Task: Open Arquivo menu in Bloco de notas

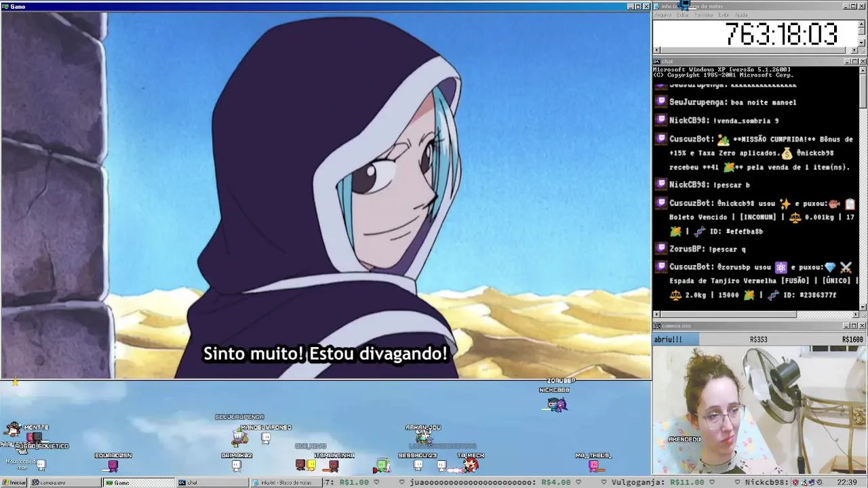Action: click(663, 15)
